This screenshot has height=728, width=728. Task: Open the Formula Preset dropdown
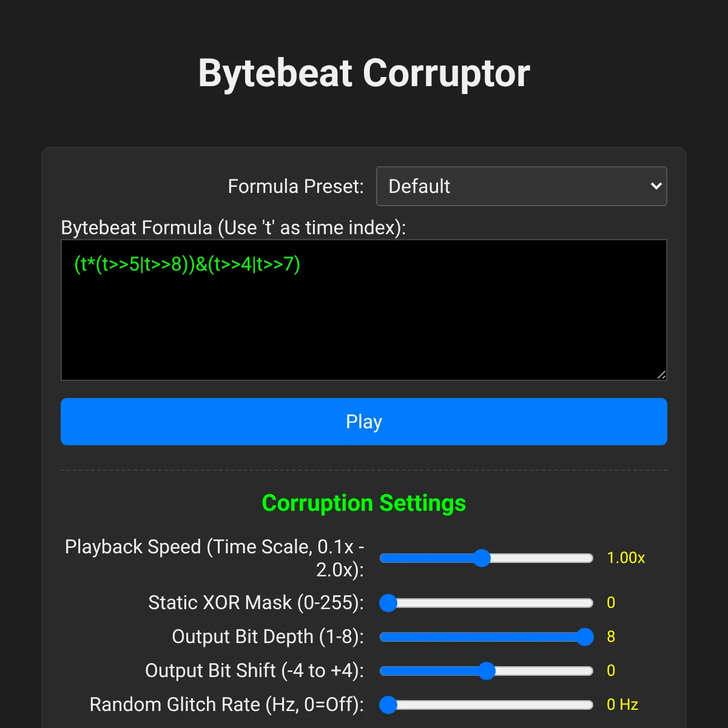521,186
